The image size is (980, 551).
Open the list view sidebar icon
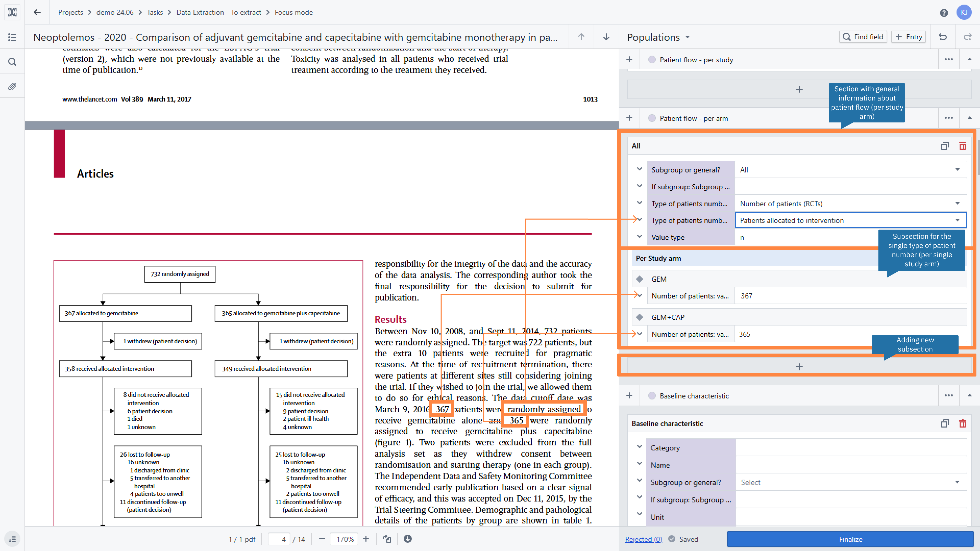12,37
